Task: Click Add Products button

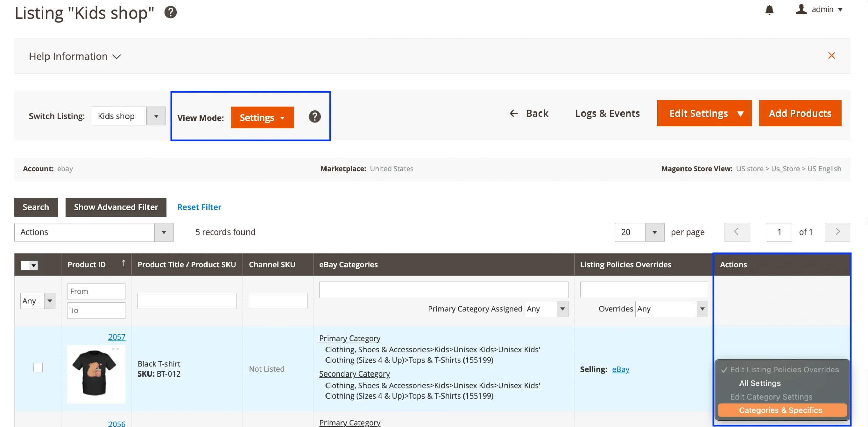Action: click(x=800, y=114)
